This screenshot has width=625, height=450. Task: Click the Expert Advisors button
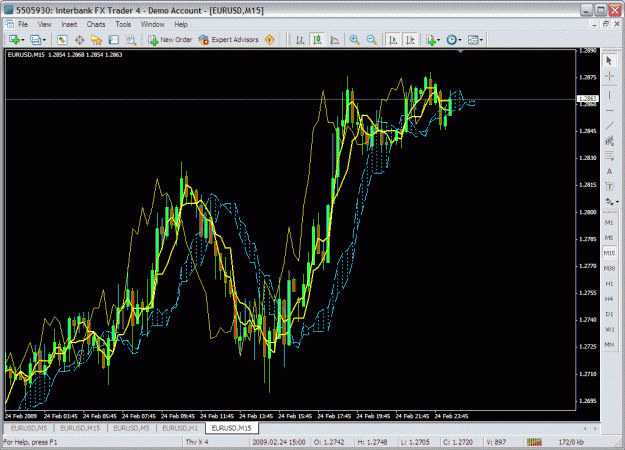tap(229, 40)
